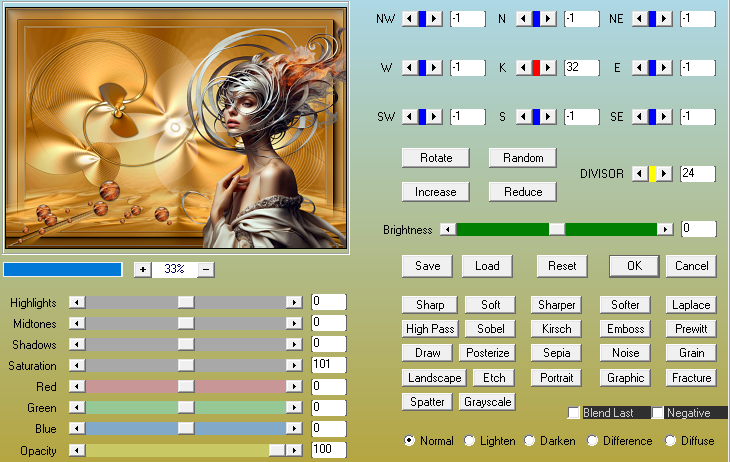The image size is (730, 462).
Task: Click right arrow of Opacity slider
Action: tap(294, 450)
